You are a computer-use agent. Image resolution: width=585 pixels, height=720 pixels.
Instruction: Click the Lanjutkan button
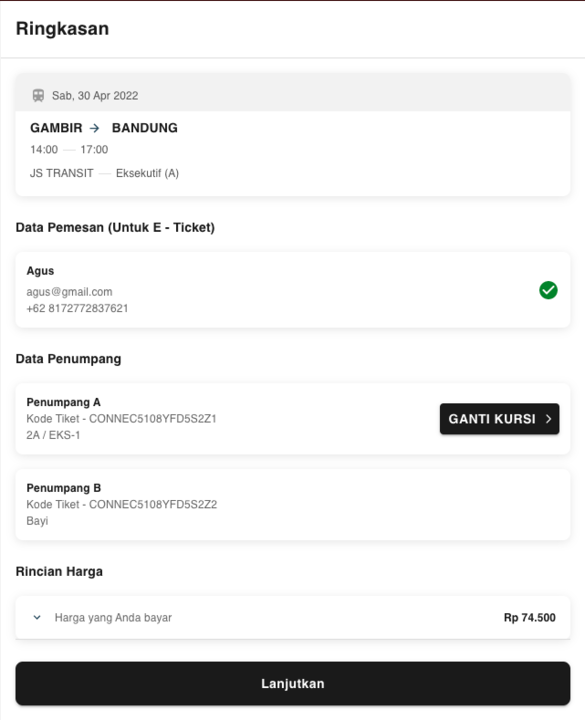coord(293,683)
